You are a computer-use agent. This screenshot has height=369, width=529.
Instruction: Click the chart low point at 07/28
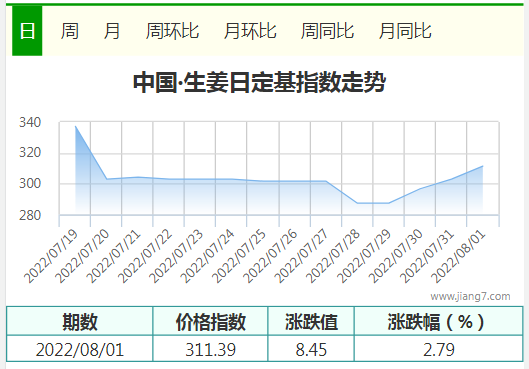[x=357, y=203]
